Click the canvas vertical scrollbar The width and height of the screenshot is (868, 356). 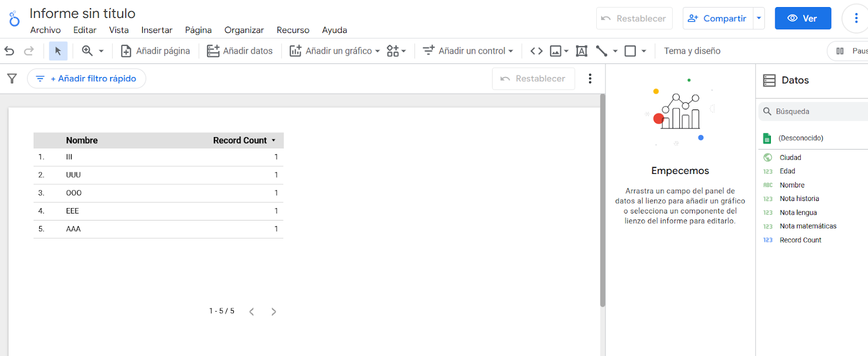[x=602, y=200]
